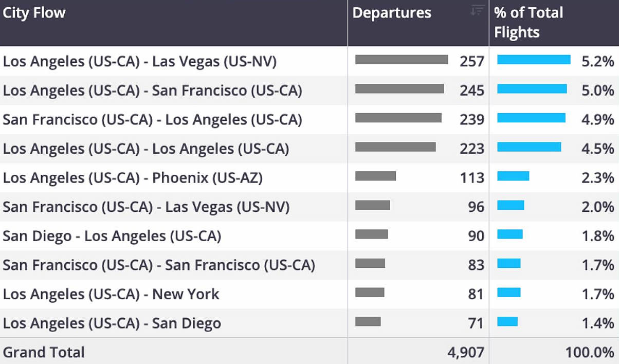Click Los Angeles - New York route
The height and width of the screenshot is (364, 619).
click(x=111, y=294)
